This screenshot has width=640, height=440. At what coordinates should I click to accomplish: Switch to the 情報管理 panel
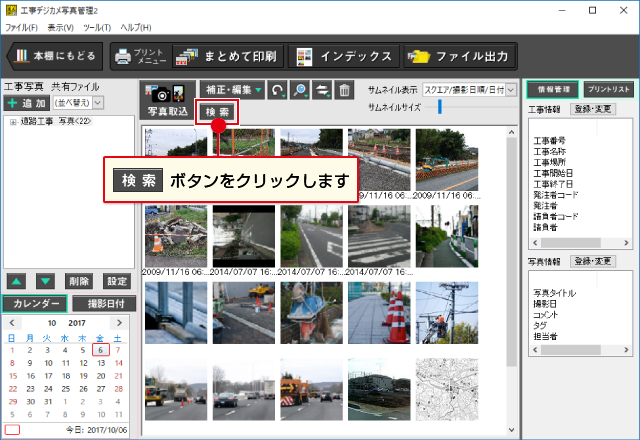point(551,89)
